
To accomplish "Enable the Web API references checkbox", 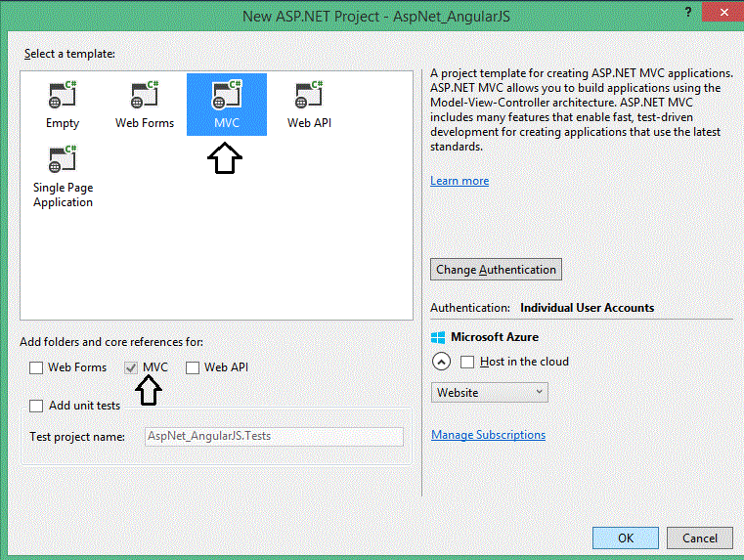I will pyautogui.click(x=193, y=367).
